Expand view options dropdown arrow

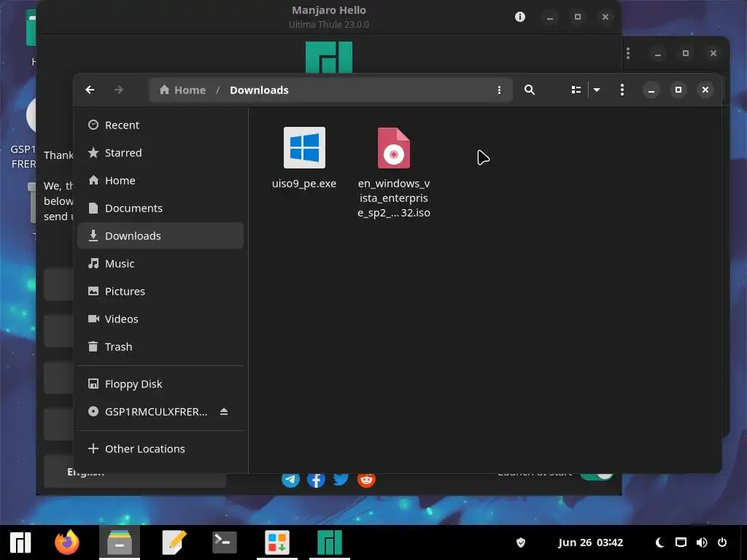(597, 90)
